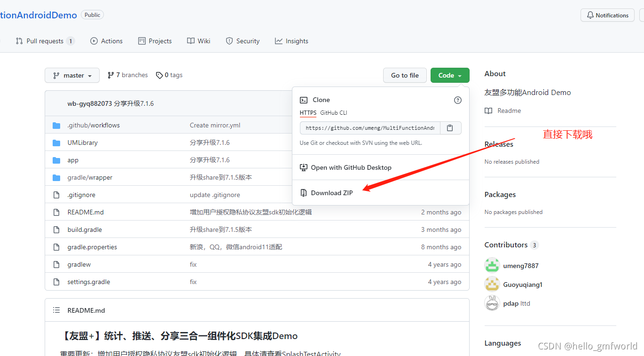The width and height of the screenshot is (644, 356).
Task: Open the Packages heading link
Action: pyautogui.click(x=500, y=195)
